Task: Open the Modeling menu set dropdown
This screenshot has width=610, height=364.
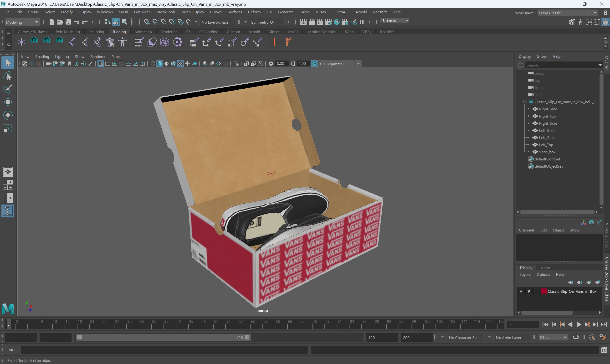Action: point(22,22)
